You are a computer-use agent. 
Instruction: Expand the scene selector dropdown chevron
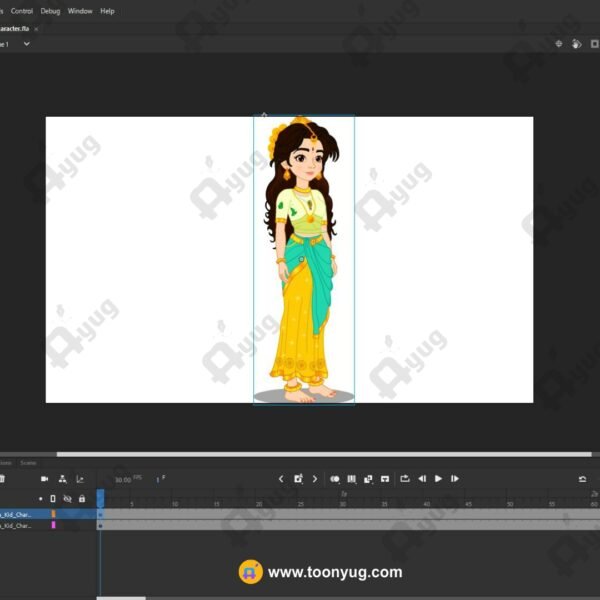tap(26, 44)
